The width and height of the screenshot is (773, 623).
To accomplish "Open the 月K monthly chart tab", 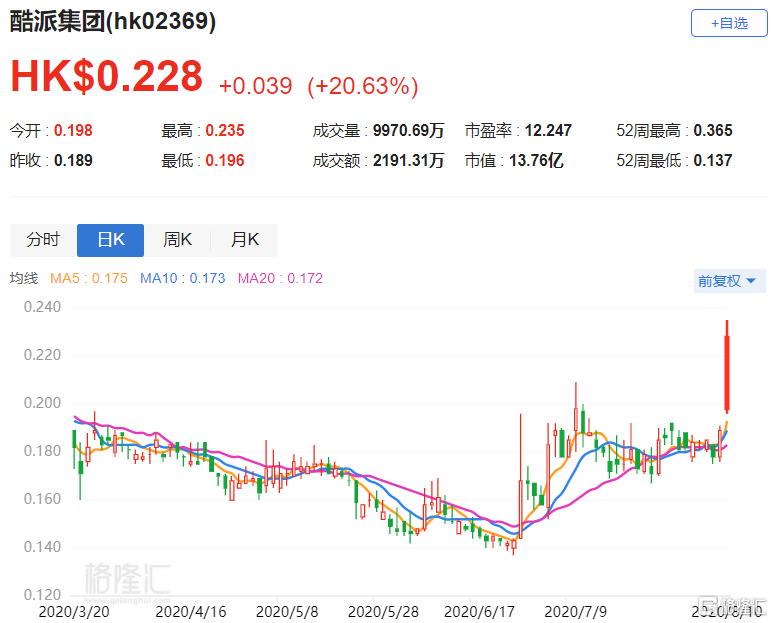I will pos(245,240).
